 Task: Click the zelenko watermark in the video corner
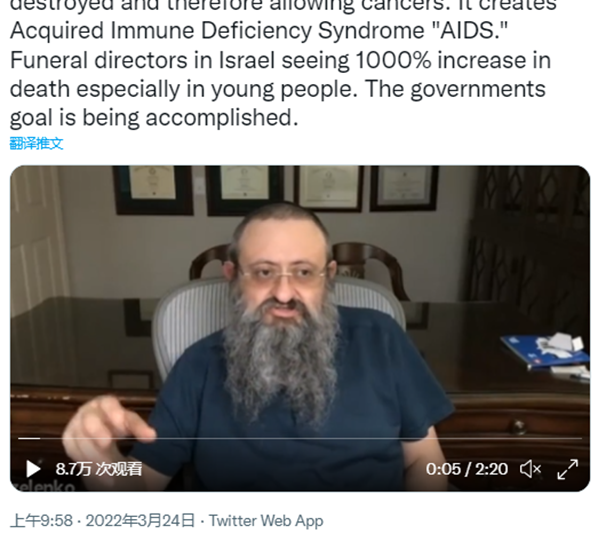(x=43, y=486)
